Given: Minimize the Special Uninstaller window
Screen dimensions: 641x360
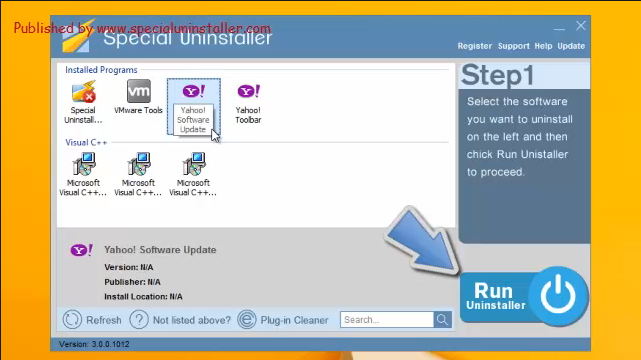Looking at the screenshot, I should (x=559, y=29).
